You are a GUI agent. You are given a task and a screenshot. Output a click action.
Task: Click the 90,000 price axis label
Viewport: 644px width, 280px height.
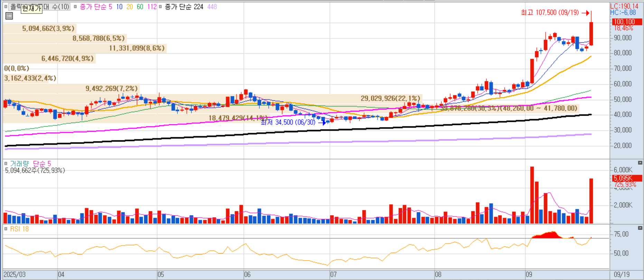point(623,38)
